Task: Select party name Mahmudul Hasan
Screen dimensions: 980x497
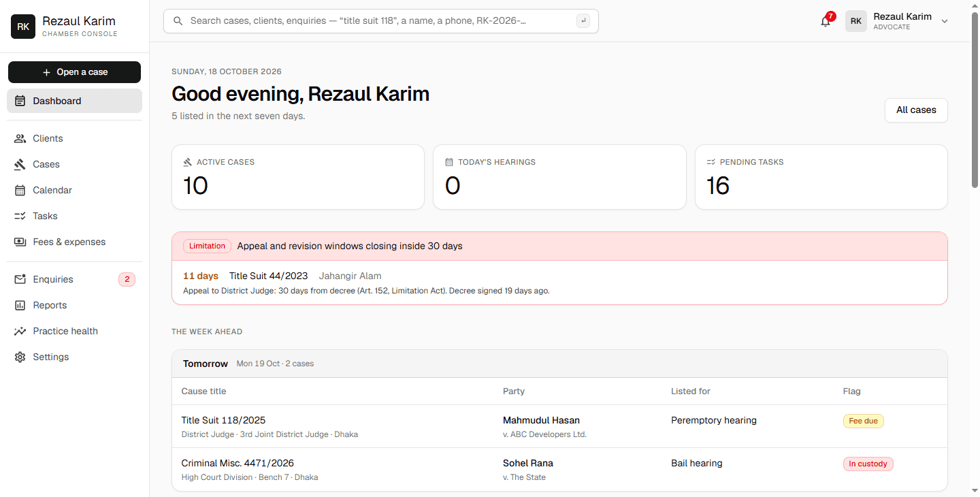Action: (541, 420)
